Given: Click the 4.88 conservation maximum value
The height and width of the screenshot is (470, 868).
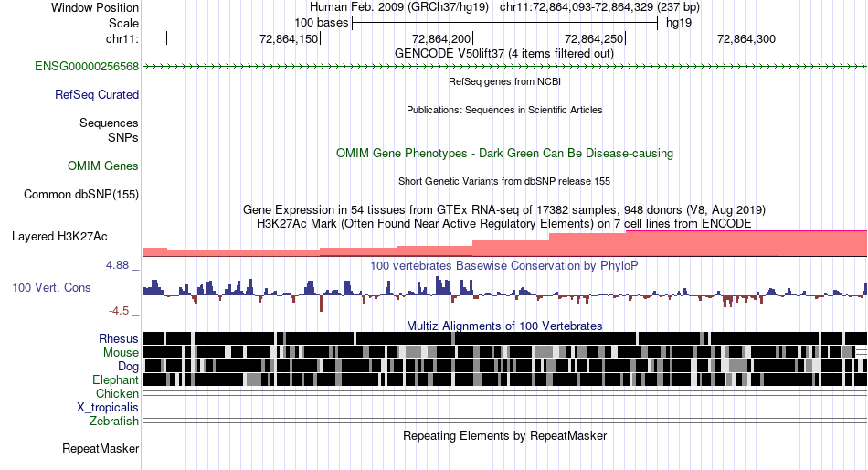Looking at the screenshot, I should (117, 265).
